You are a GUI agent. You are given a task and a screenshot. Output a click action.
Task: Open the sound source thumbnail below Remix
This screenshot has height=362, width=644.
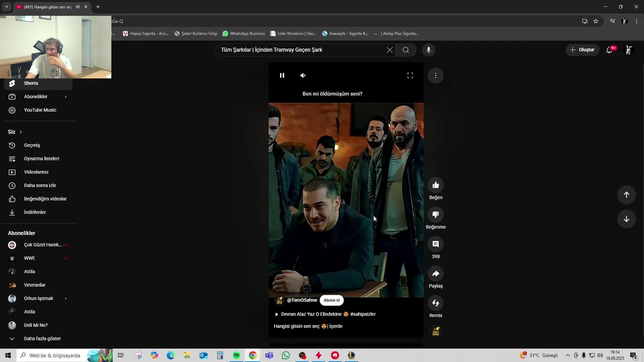tap(436, 331)
